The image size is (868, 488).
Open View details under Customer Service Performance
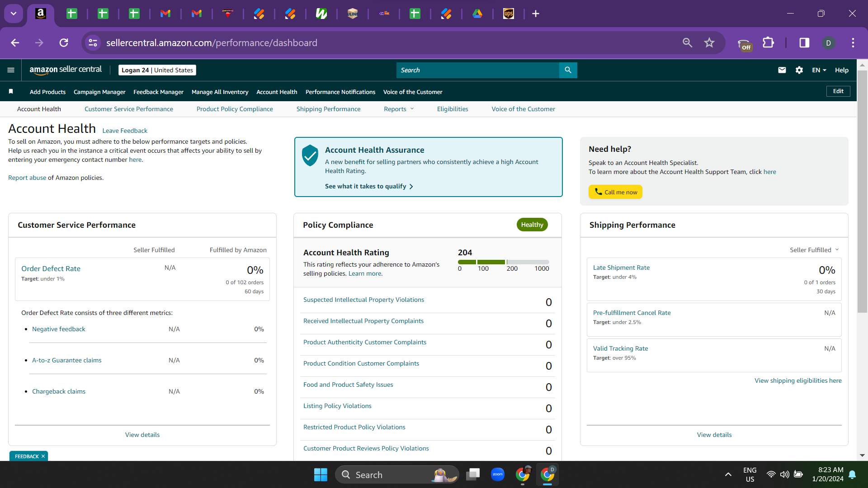pos(142,435)
